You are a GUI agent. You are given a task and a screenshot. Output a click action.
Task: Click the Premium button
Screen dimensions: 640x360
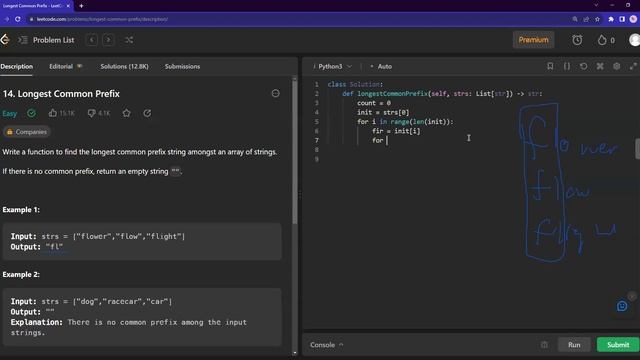tap(533, 40)
